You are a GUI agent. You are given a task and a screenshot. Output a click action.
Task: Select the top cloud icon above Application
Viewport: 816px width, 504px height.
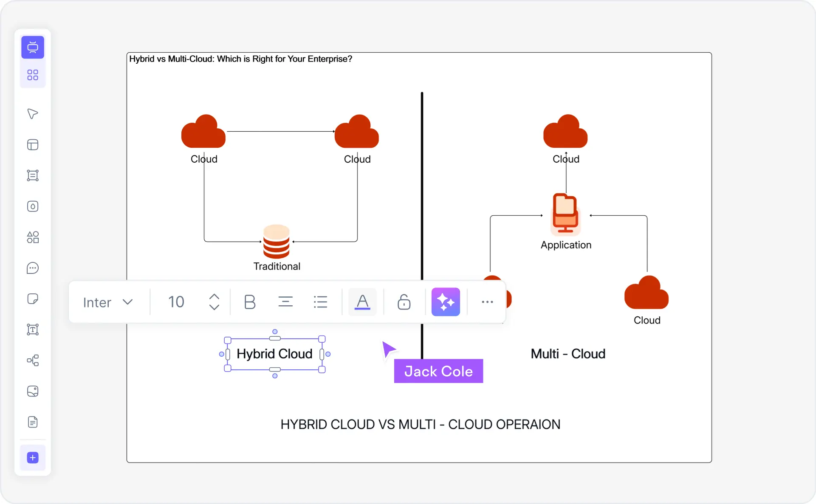click(x=565, y=131)
